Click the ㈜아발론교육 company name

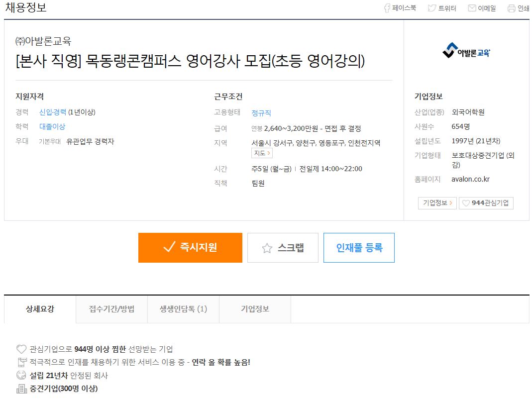pyautogui.click(x=43, y=41)
